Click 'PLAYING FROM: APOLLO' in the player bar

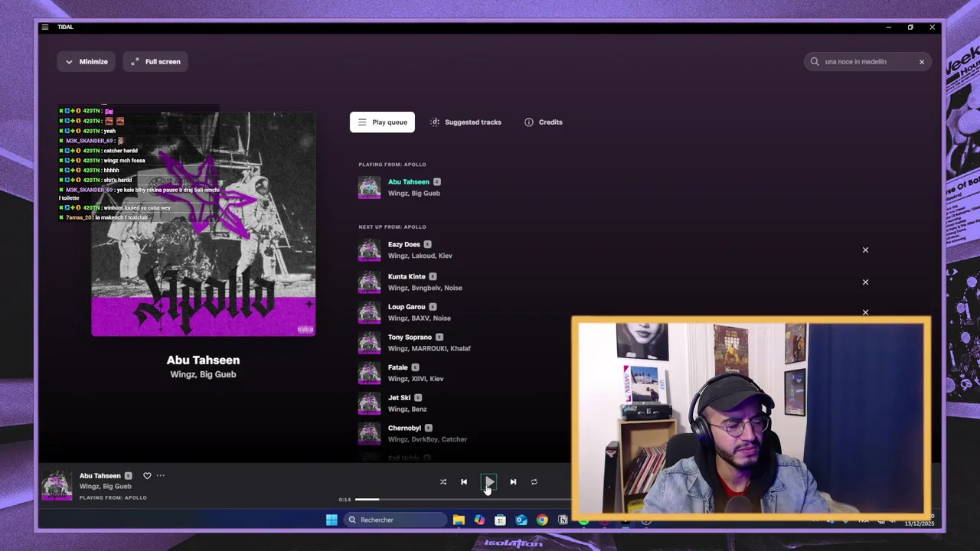click(x=113, y=498)
